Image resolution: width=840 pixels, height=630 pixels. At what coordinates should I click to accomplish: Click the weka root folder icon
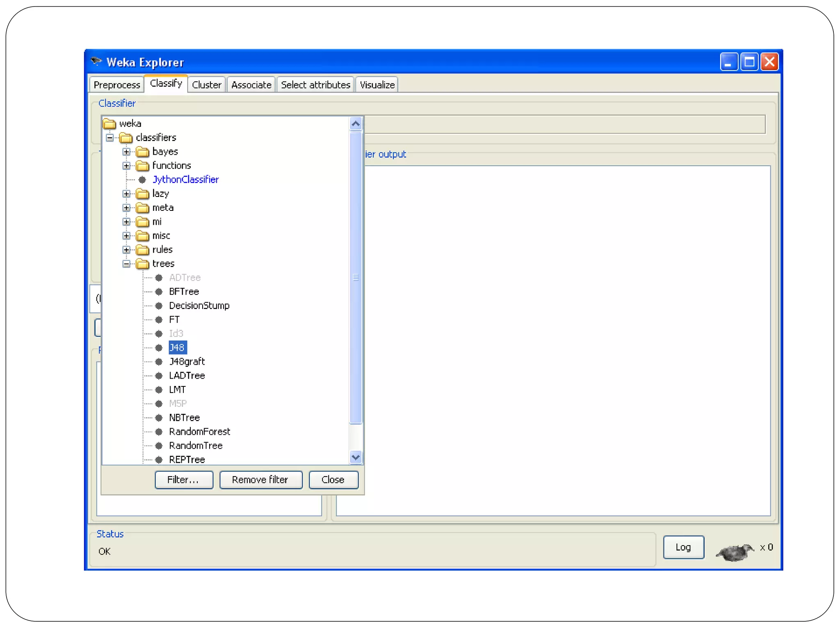coord(110,123)
